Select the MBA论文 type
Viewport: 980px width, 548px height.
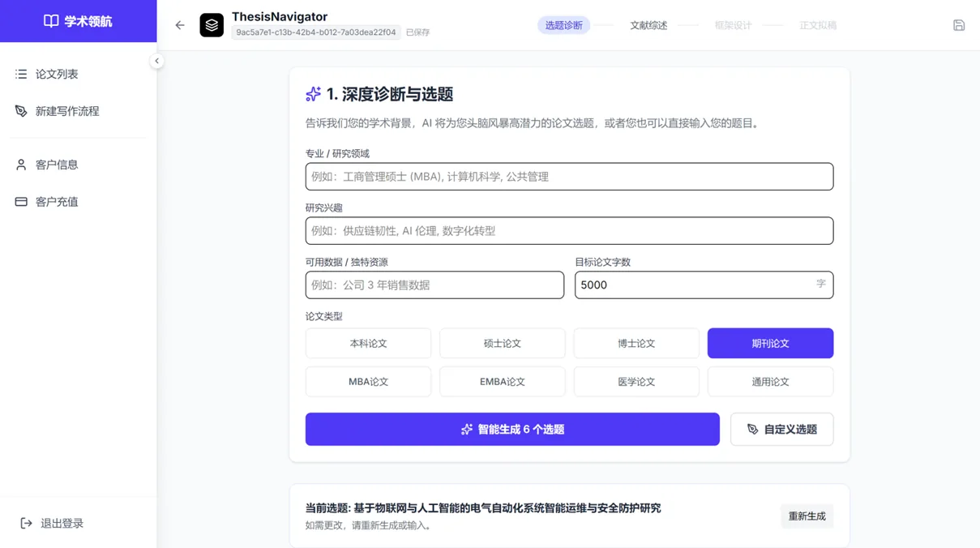(x=368, y=382)
